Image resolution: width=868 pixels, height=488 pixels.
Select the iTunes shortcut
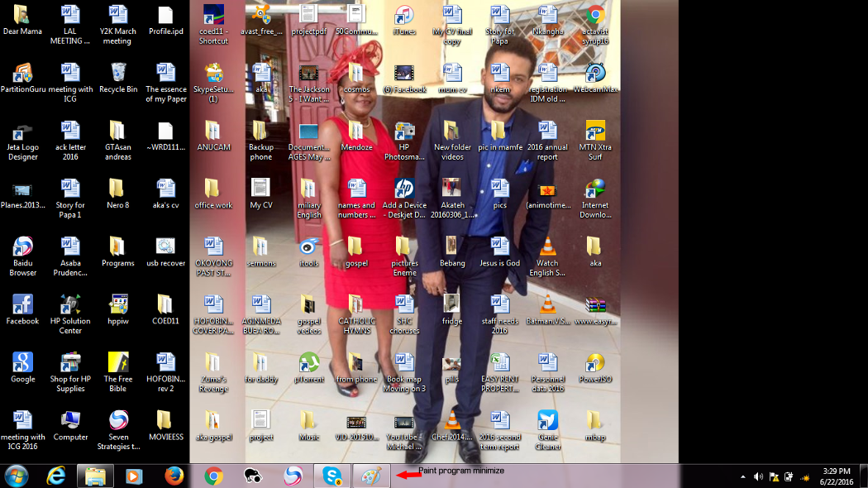click(404, 20)
